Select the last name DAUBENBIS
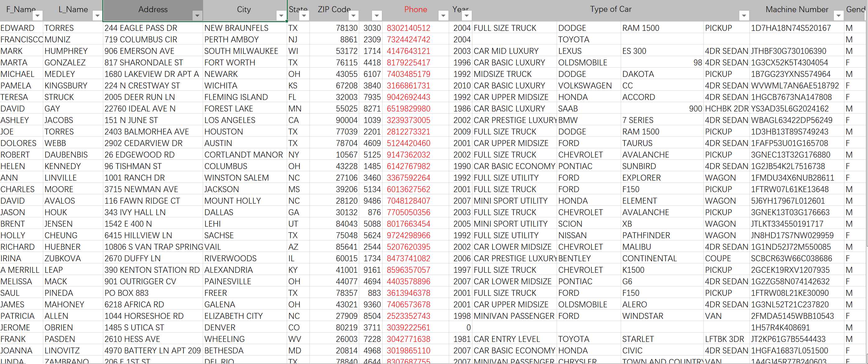Screen dimensions: 868x364 [73, 154]
